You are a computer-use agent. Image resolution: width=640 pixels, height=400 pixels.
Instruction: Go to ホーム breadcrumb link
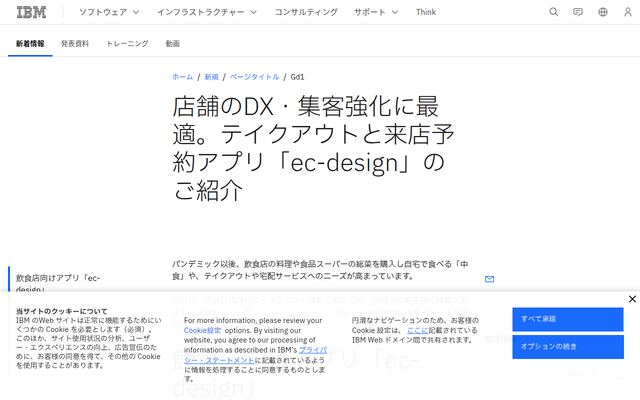[182, 77]
